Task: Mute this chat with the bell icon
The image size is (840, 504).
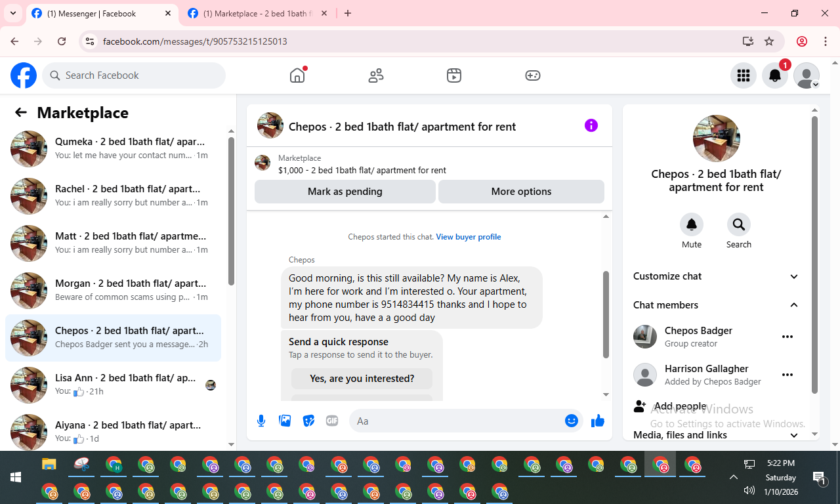Action: point(692,224)
